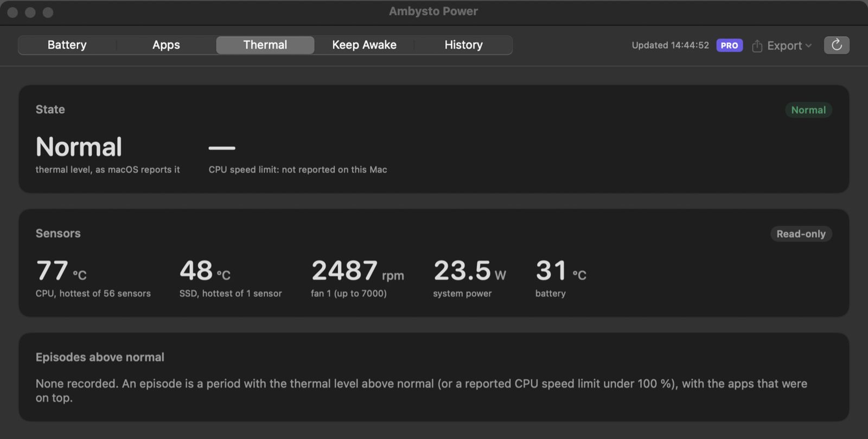Click the Export share icon
868x439 pixels.
pyautogui.click(x=757, y=46)
